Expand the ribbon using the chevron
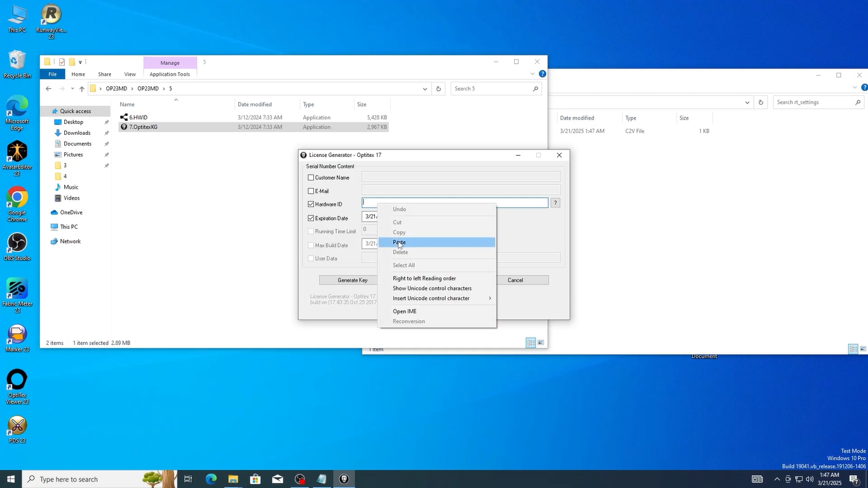 point(532,74)
